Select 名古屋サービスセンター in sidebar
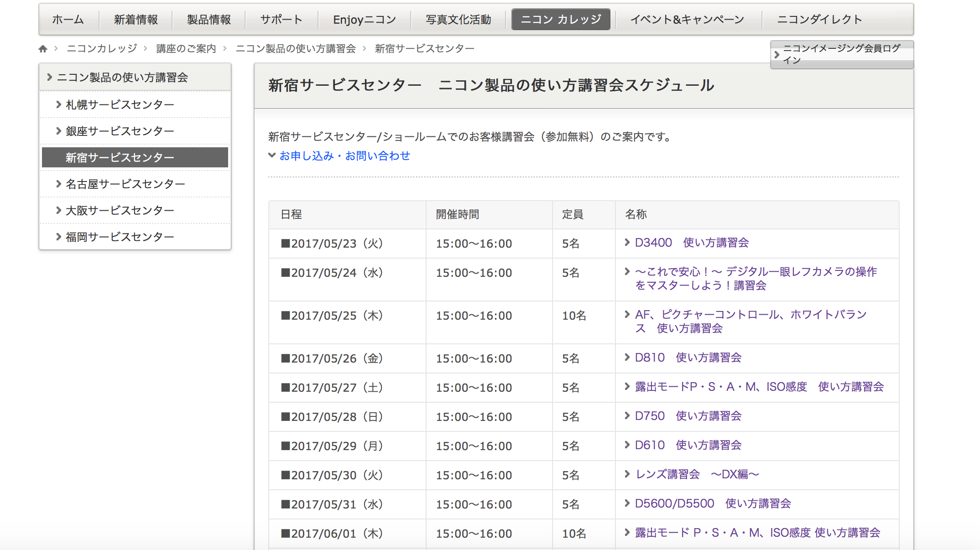The image size is (980, 550). click(135, 184)
